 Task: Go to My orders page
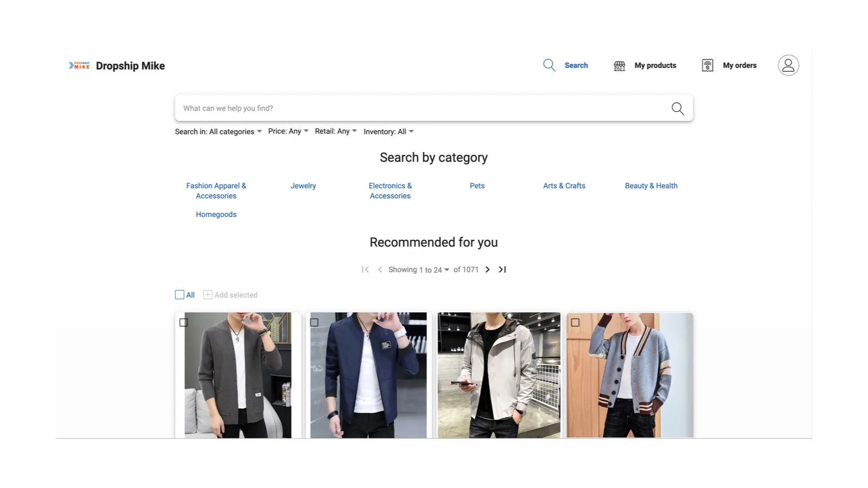(x=729, y=66)
